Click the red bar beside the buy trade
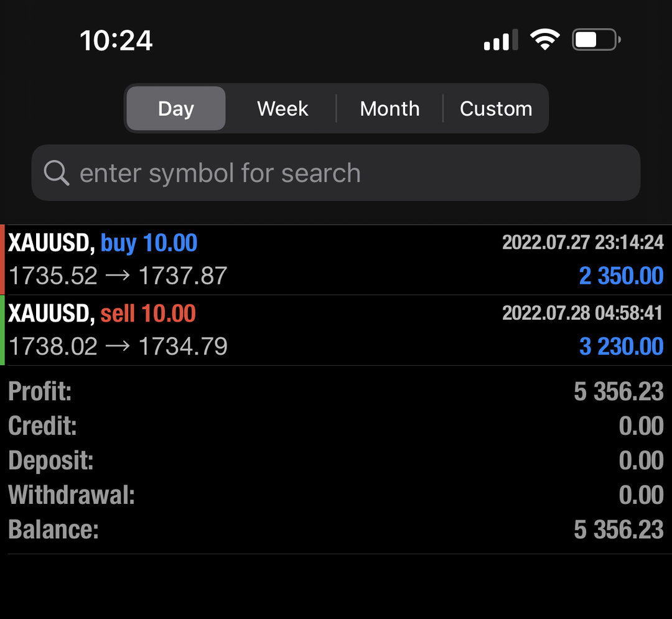Image resolution: width=672 pixels, height=619 pixels. [2, 258]
